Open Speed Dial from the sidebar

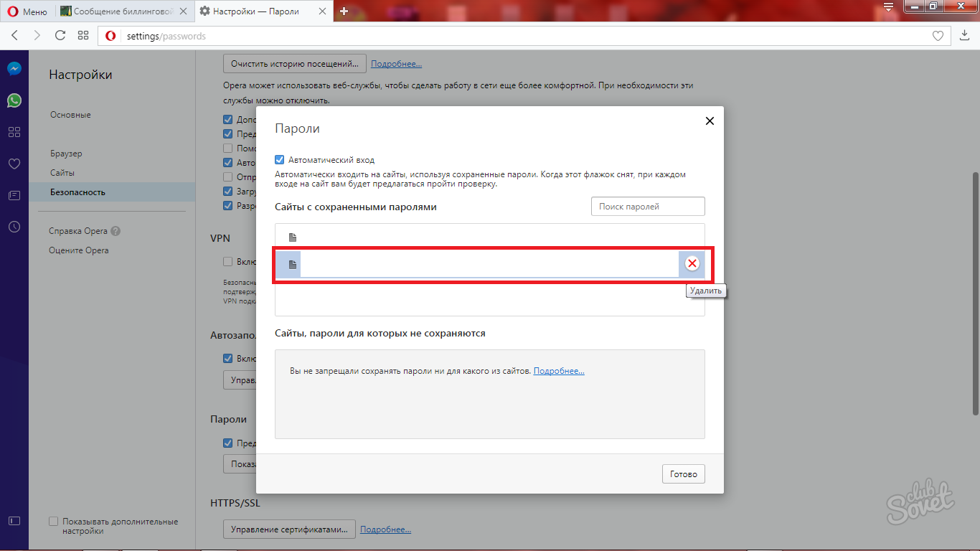tap(14, 132)
